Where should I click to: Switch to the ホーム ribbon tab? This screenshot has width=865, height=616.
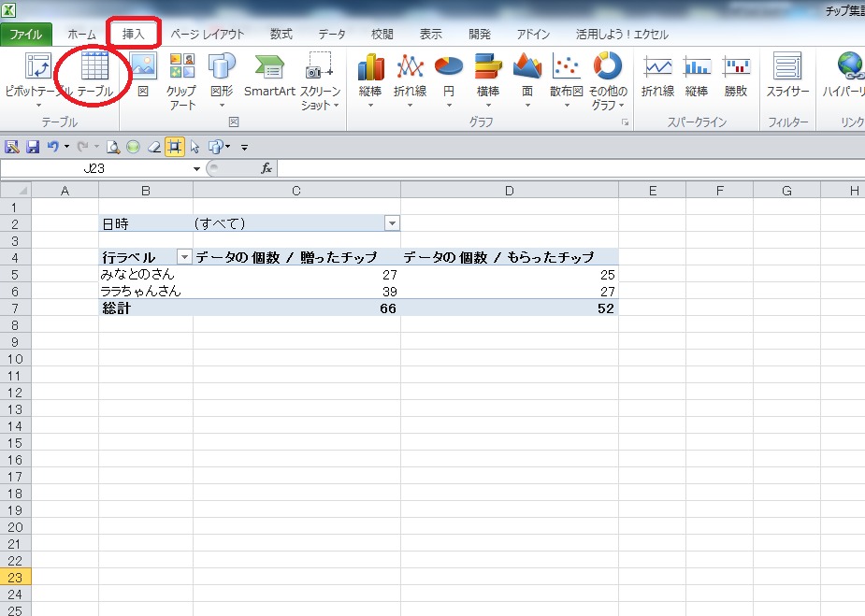pos(81,35)
